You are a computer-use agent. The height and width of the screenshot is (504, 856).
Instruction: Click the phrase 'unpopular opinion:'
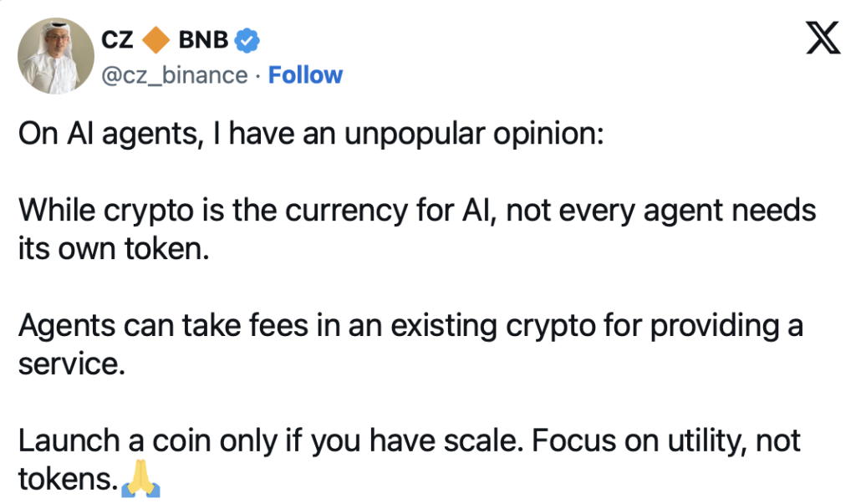coord(474,133)
